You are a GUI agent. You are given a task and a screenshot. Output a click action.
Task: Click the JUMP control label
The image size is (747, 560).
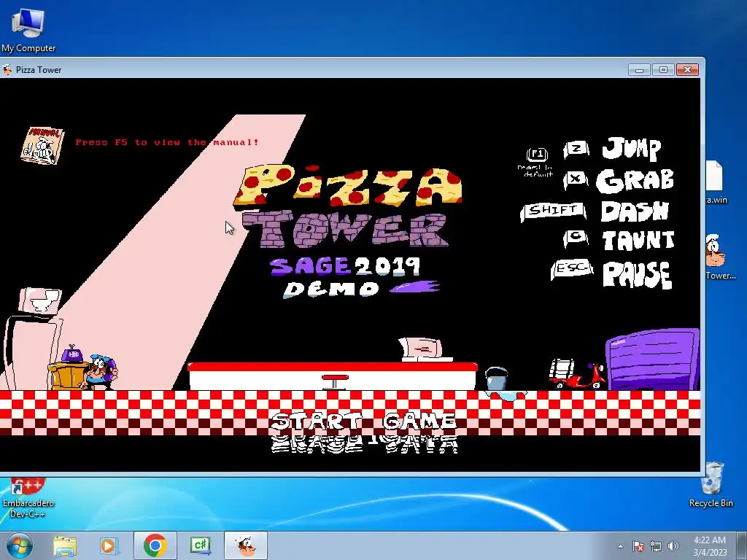point(631,148)
